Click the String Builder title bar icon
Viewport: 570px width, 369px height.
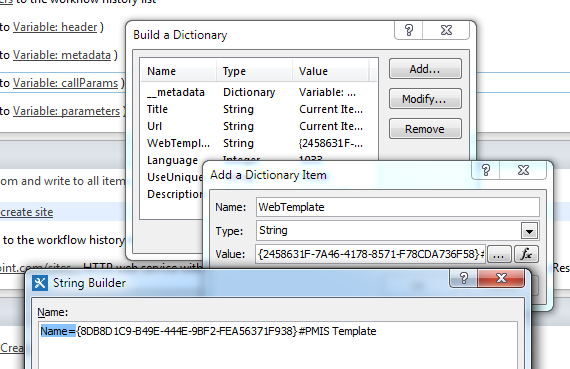tap(40, 283)
